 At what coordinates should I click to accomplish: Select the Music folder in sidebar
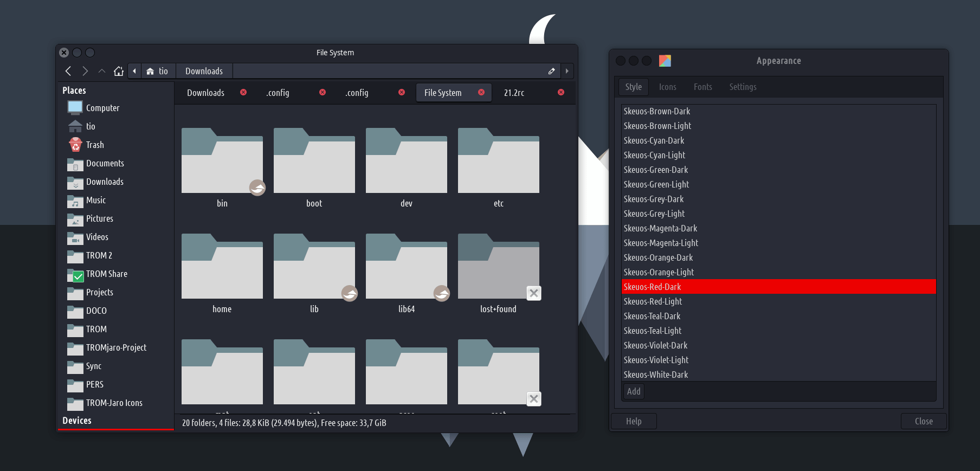tap(95, 200)
